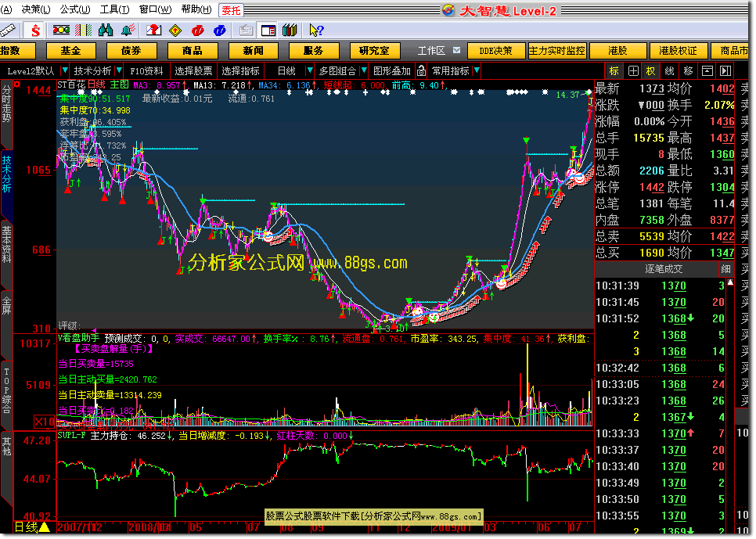Click the chart with question mark icon
The width and height of the screenshot is (756, 539).
pyautogui.click(x=153, y=31)
